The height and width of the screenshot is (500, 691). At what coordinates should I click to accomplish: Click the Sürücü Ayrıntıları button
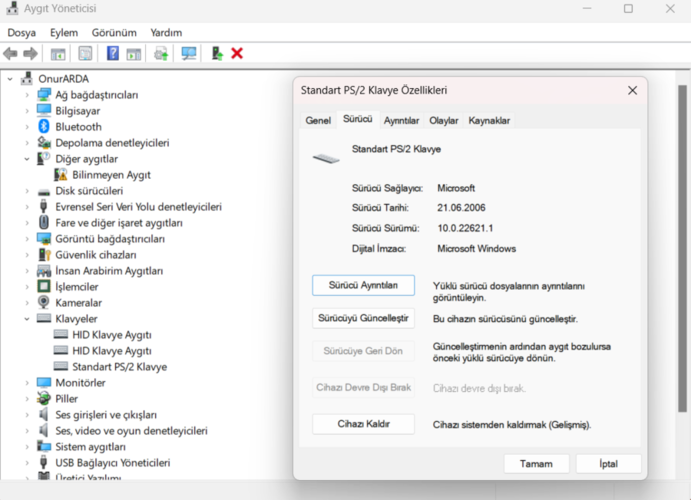coord(363,285)
